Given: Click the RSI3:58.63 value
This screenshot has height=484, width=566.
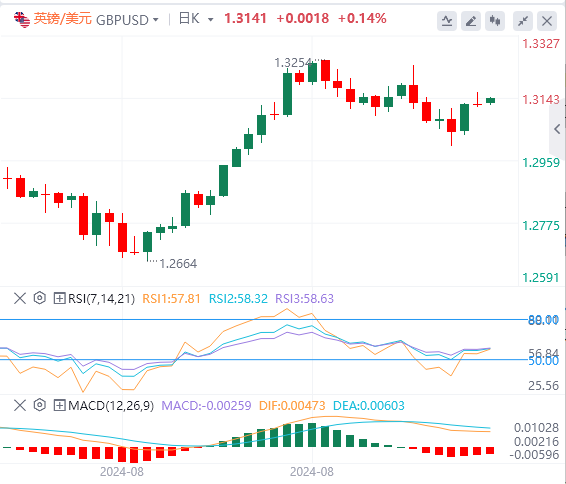Looking at the screenshot, I should pos(304,299).
